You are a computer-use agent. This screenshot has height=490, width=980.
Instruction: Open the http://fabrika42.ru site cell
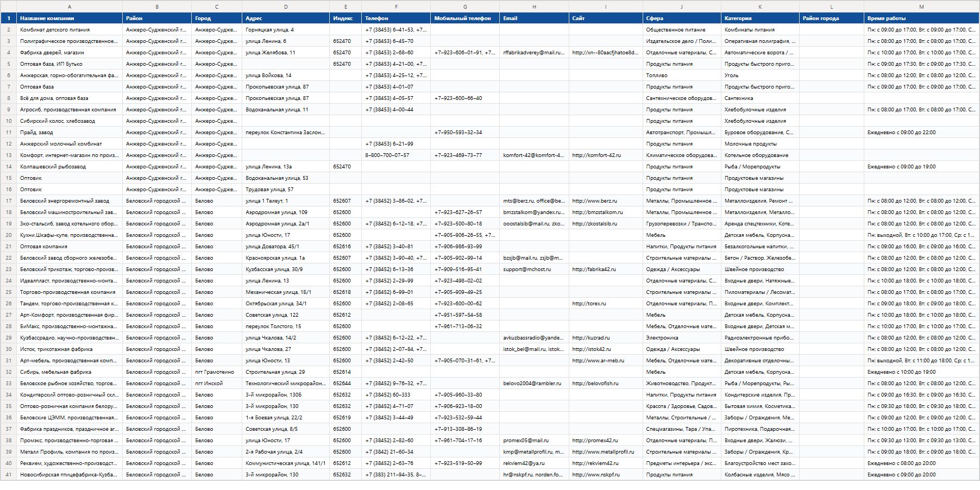[x=606, y=269]
